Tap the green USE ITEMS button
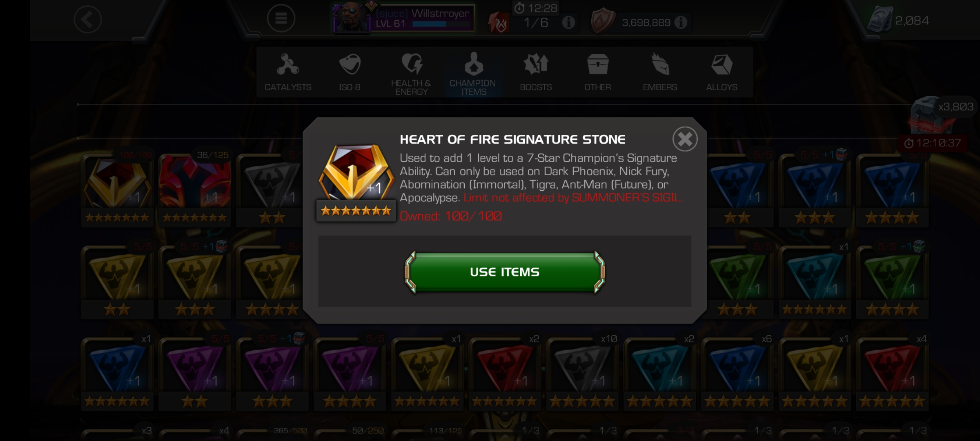This screenshot has width=980, height=441. [505, 272]
